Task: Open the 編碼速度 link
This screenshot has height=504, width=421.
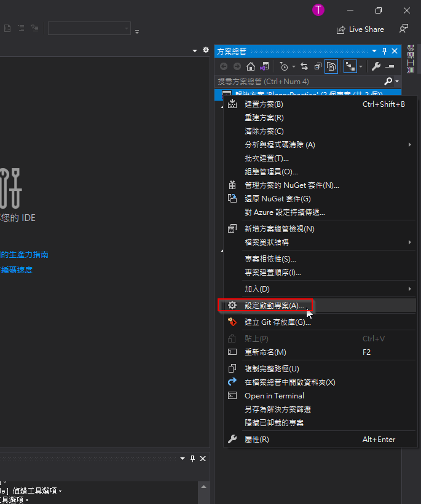Action: coord(17,269)
